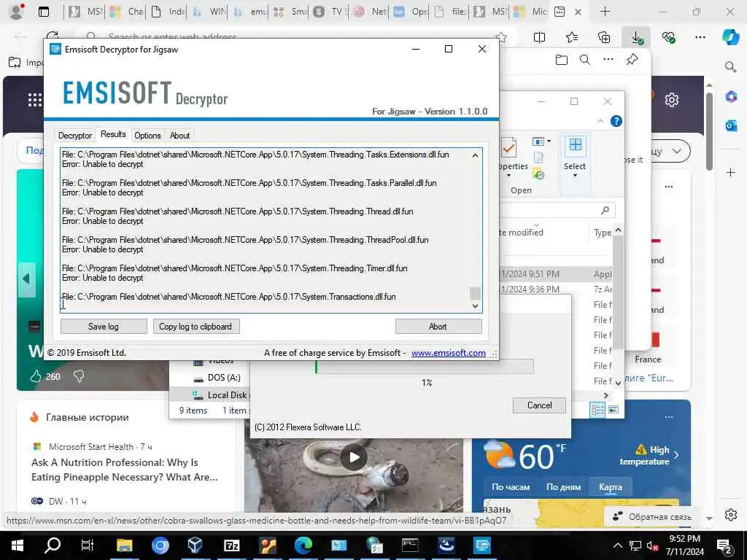Expand the dropdown chevron beside MSN header
The width and height of the screenshot is (747, 560).
(678, 151)
